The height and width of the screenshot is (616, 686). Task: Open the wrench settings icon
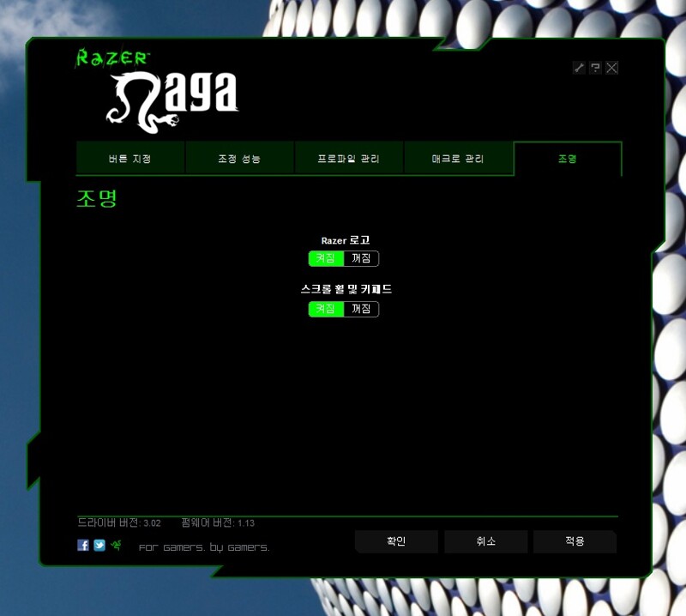579,68
